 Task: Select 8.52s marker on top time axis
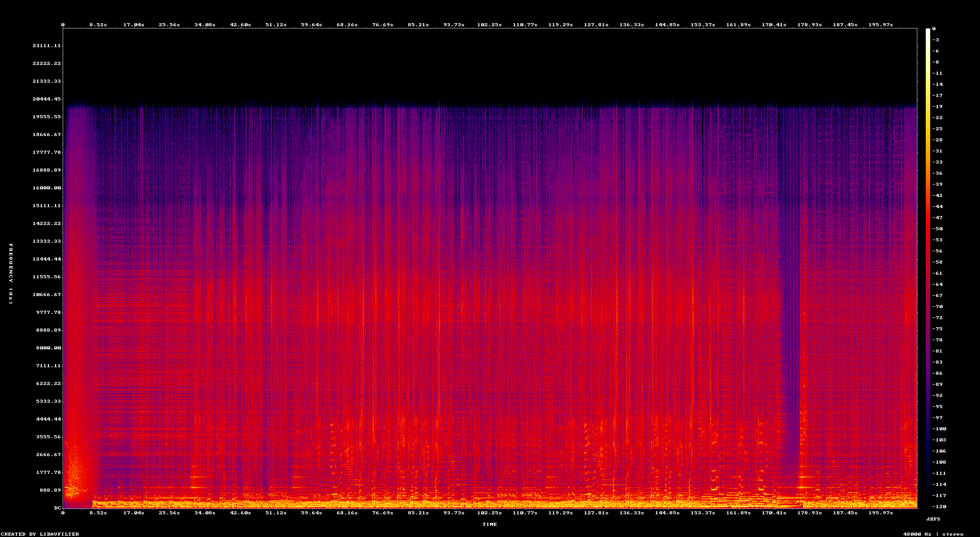pos(98,25)
